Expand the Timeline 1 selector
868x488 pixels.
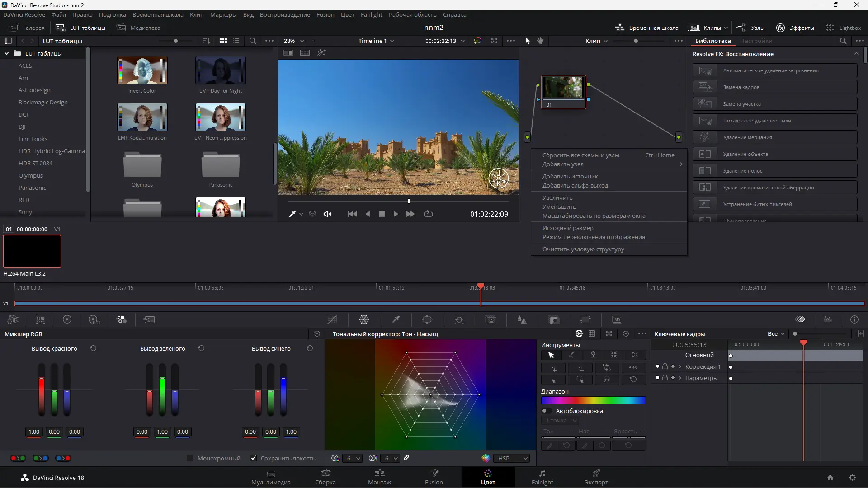pos(376,41)
